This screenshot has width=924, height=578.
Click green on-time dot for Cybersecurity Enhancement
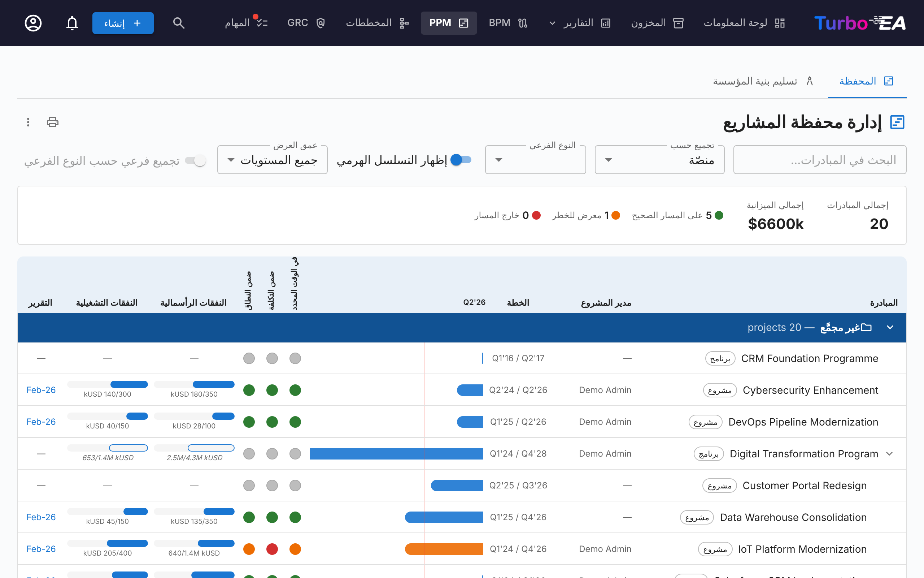coord(295,390)
